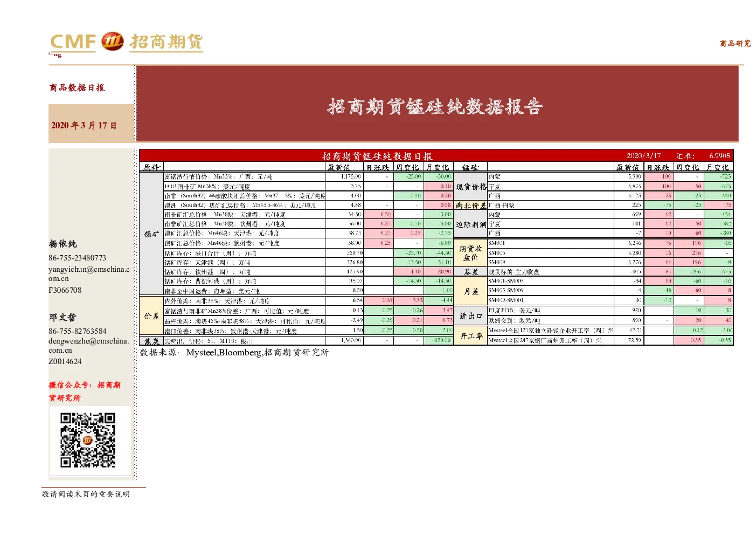Click the 现货价格 category cell

click(x=471, y=187)
